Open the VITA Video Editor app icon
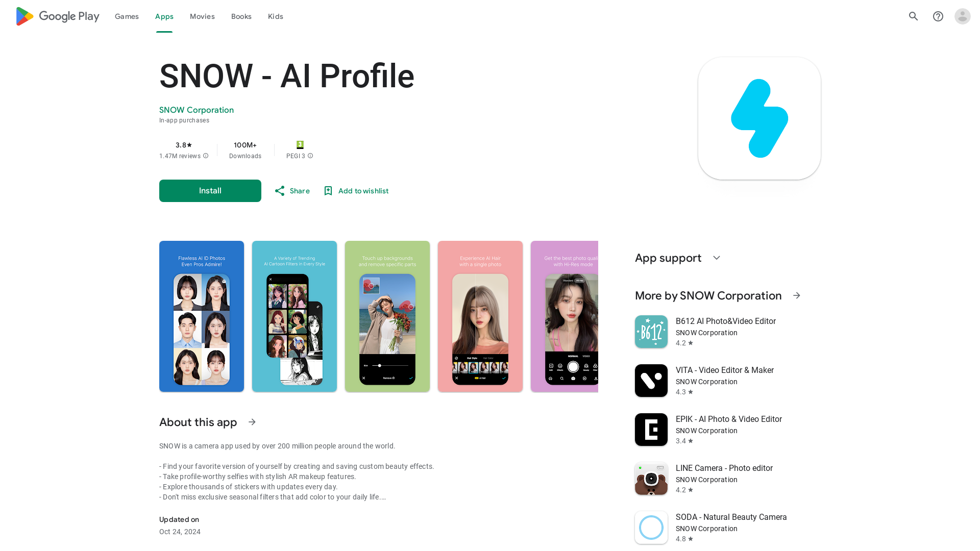Screen dimensions: 980x551 coord(651,381)
